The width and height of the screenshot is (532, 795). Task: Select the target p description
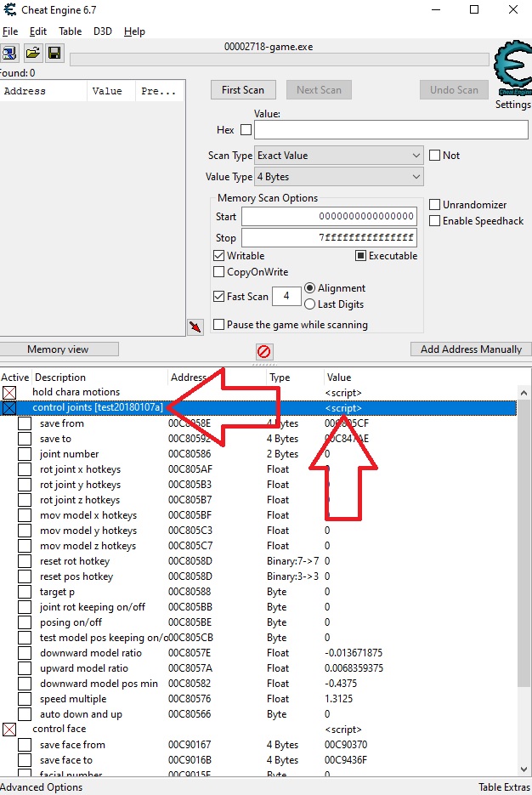(x=57, y=592)
